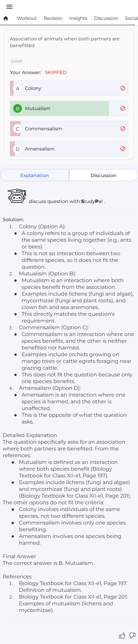Open the Revision tab

tap(53, 18)
